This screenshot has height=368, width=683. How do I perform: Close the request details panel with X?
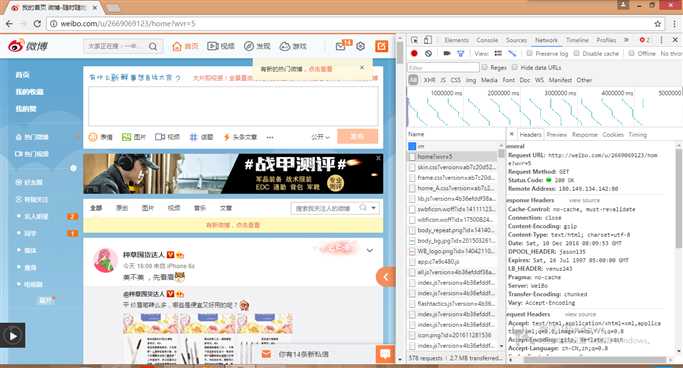(512, 135)
